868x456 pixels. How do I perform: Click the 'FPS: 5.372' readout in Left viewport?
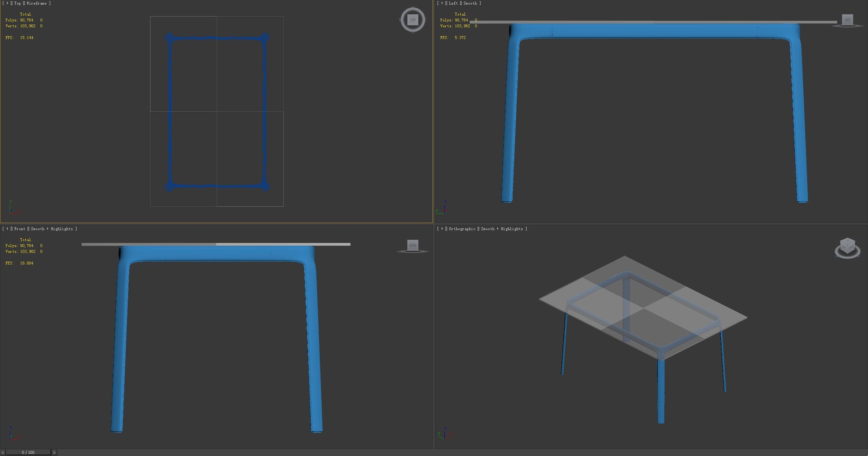453,38
